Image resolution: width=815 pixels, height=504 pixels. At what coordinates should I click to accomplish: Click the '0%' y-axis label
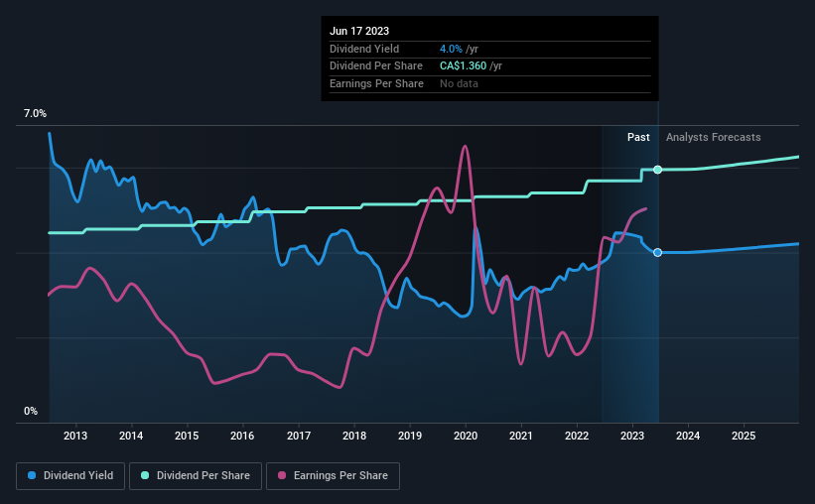click(31, 411)
